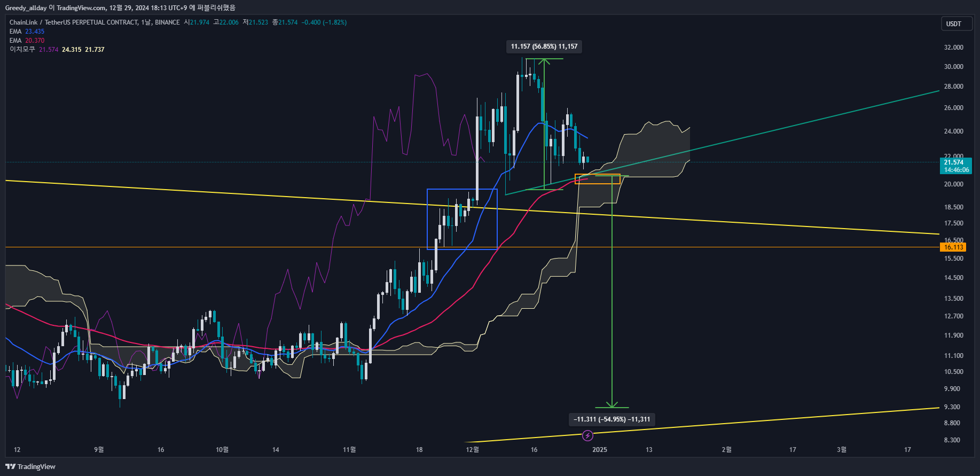Click the 이치모쿠 indicator legend label

[x=22, y=50]
